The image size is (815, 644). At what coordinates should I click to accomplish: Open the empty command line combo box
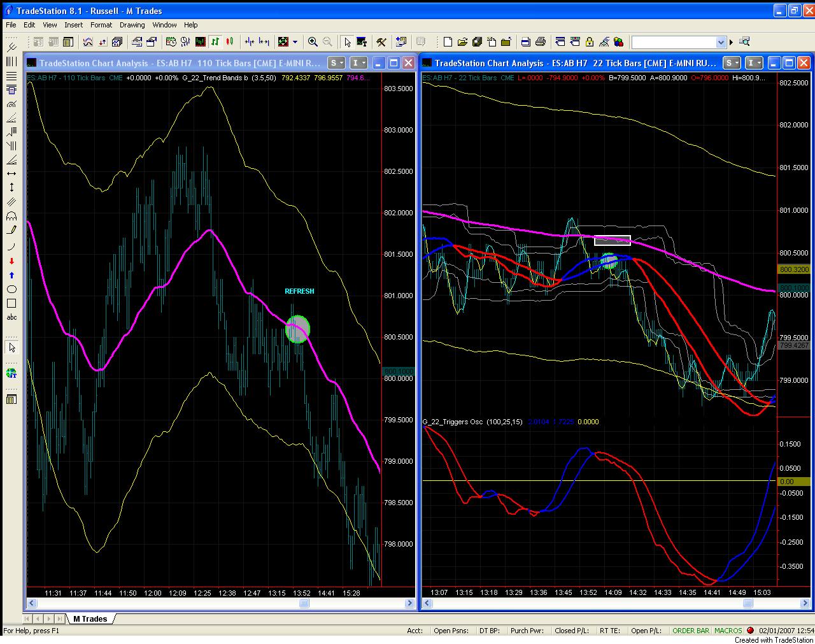[679, 42]
